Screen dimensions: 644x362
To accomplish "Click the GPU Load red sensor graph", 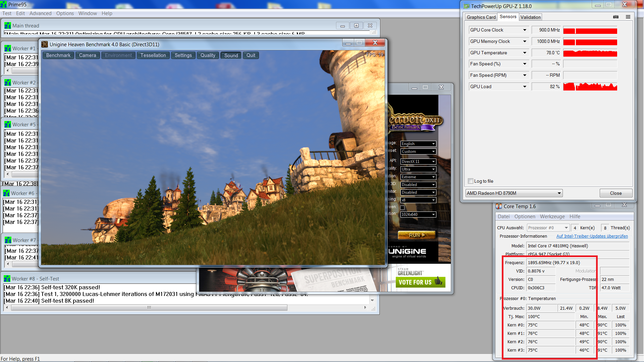I will [x=590, y=86].
